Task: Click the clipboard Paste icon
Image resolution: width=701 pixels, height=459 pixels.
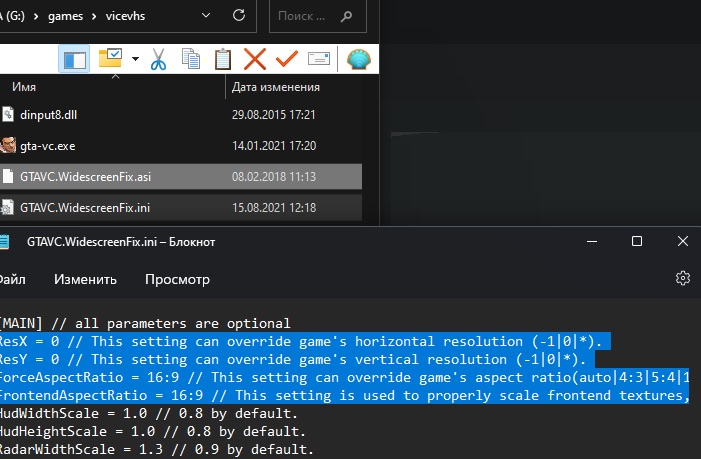Action: (x=223, y=60)
